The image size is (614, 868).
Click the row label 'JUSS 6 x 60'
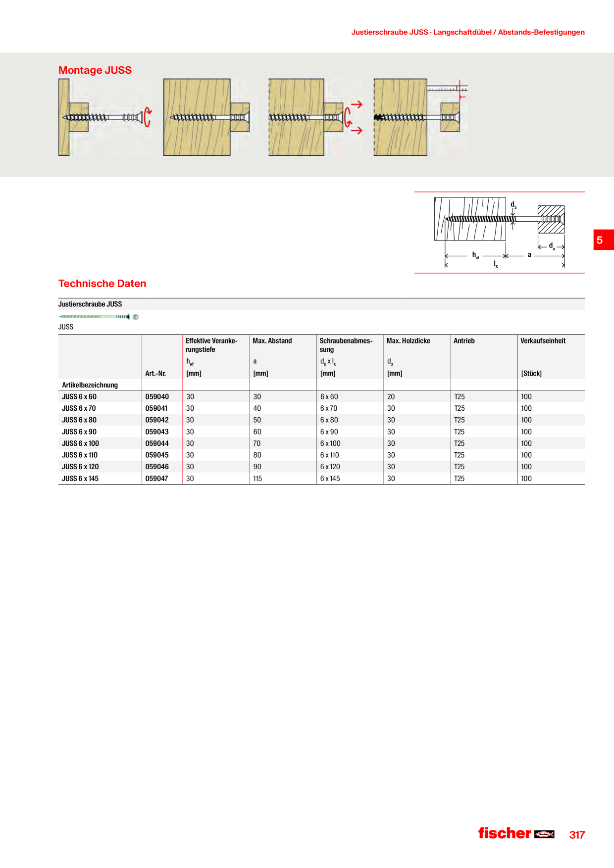click(79, 397)
